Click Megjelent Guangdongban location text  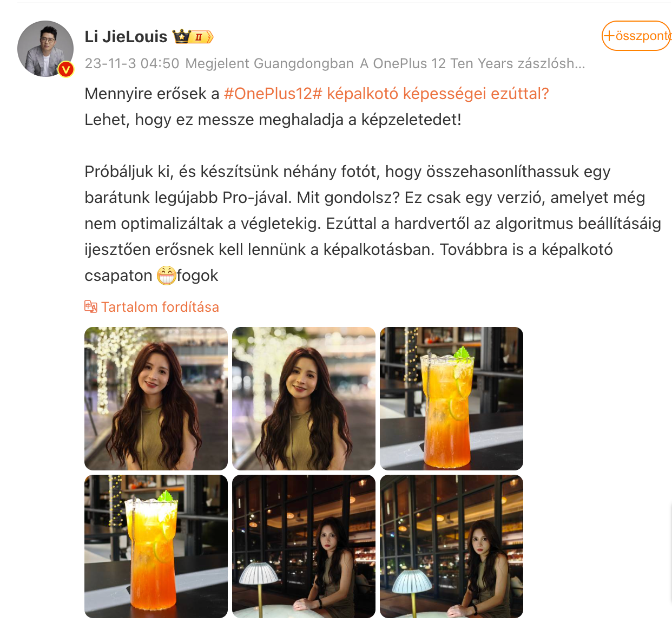coord(269,63)
